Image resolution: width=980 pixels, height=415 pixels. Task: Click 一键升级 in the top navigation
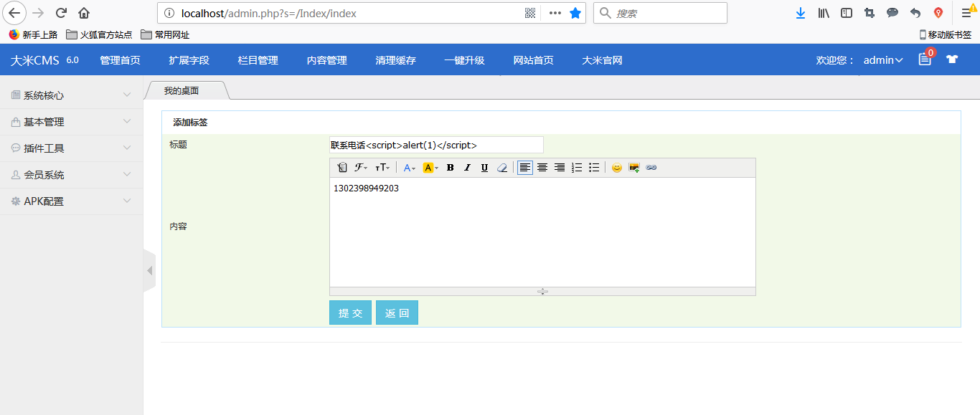tap(464, 60)
